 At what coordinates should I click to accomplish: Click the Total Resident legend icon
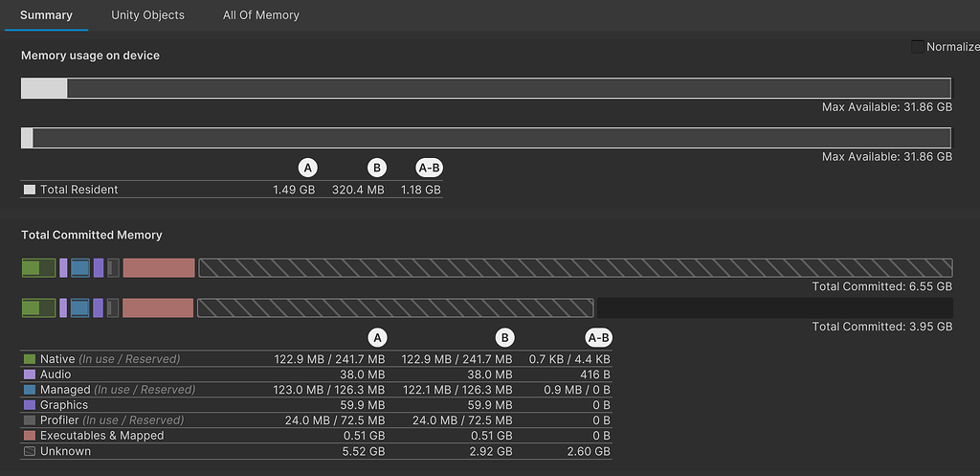point(30,190)
